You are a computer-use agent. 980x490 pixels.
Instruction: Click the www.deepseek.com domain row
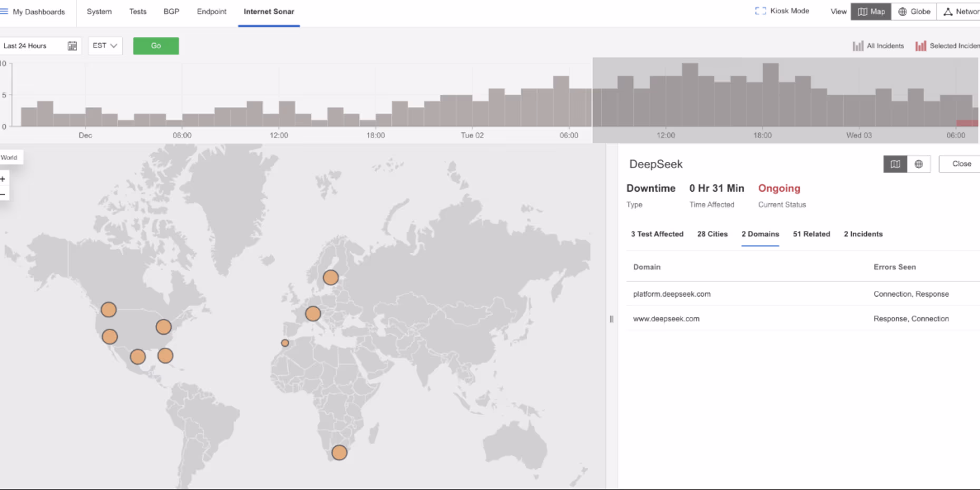(803, 319)
